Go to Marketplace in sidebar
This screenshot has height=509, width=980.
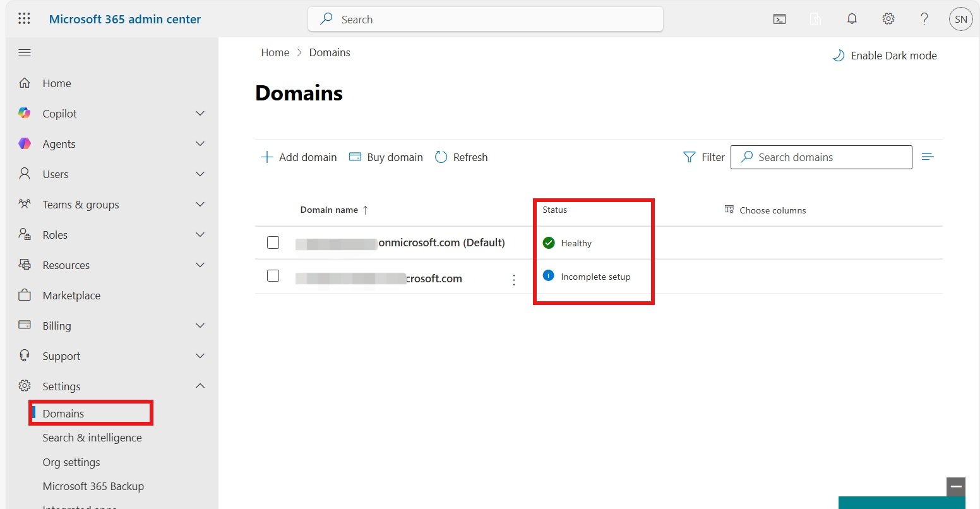click(x=71, y=296)
